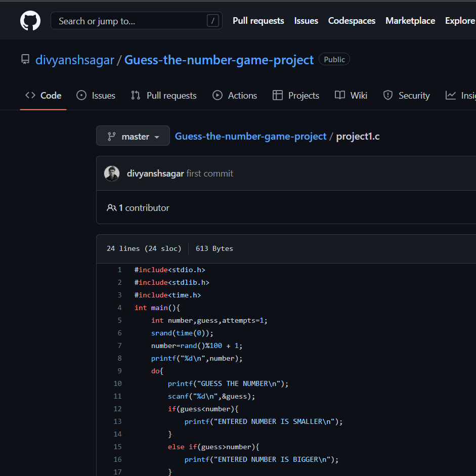Open the first commit message link
This screenshot has width=476, height=476.
tap(210, 174)
